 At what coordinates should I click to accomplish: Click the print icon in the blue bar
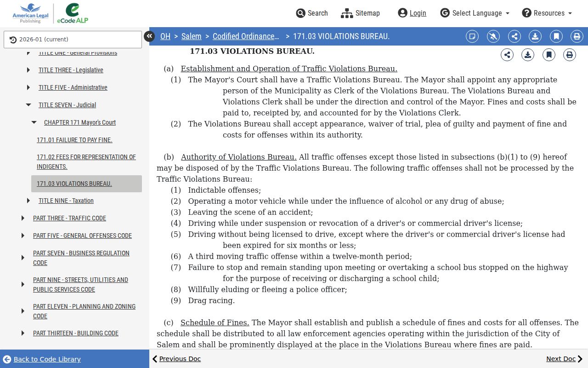coord(577,36)
